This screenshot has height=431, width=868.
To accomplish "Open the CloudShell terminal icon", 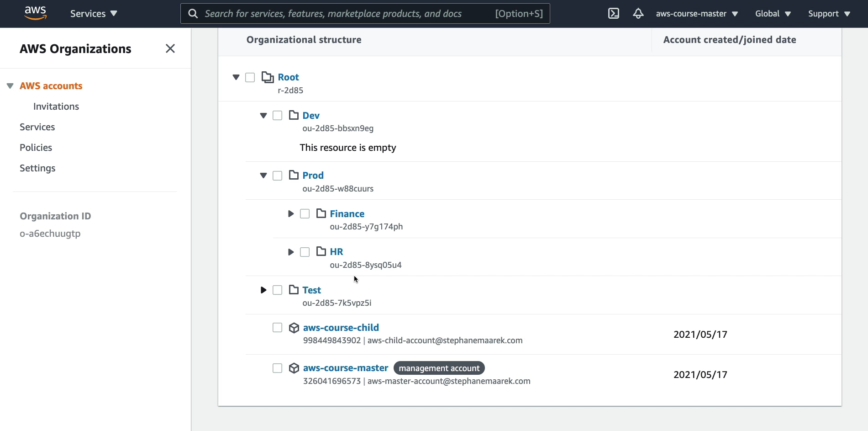I will pos(614,14).
